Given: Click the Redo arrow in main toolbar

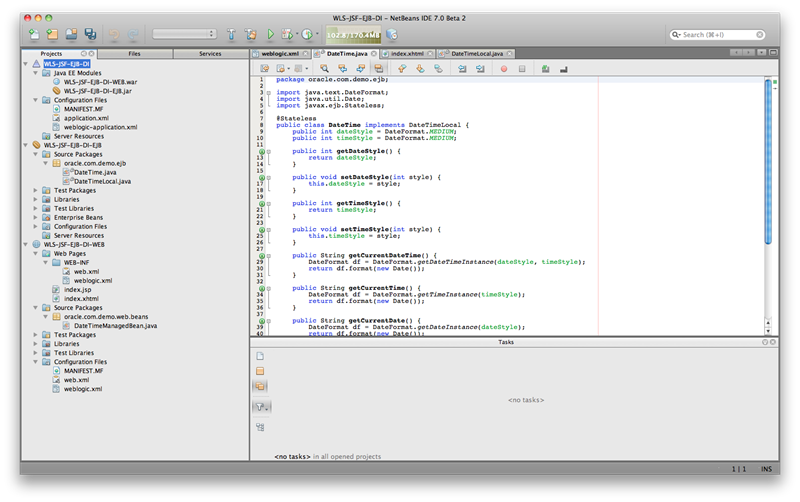Looking at the screenshot, I should [133, 34].
